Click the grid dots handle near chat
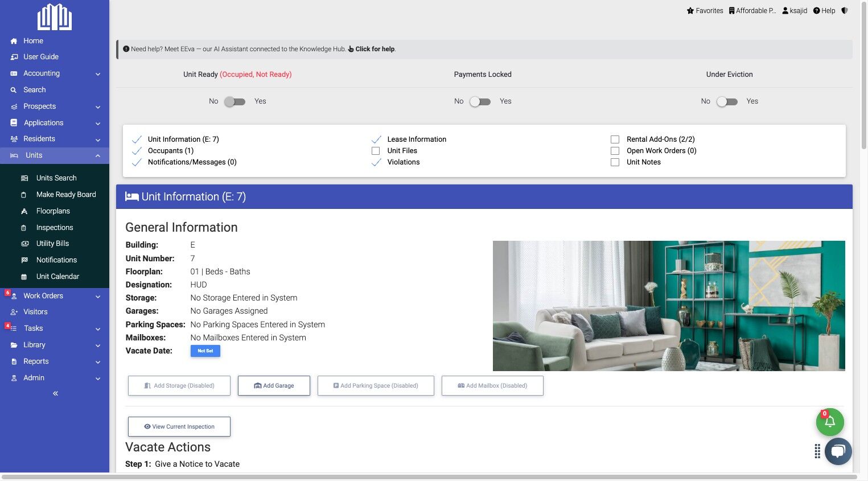 pyautogui.click(x=817, y=451)
